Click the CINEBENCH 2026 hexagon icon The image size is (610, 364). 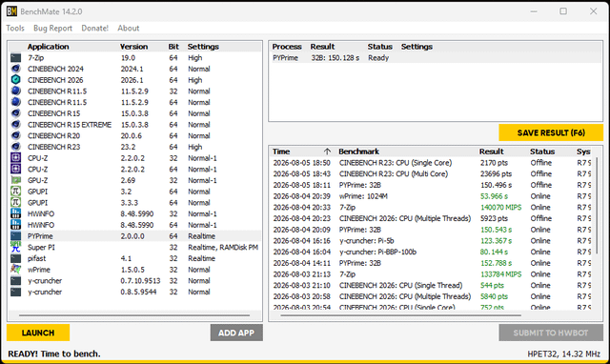pos(15,80)
